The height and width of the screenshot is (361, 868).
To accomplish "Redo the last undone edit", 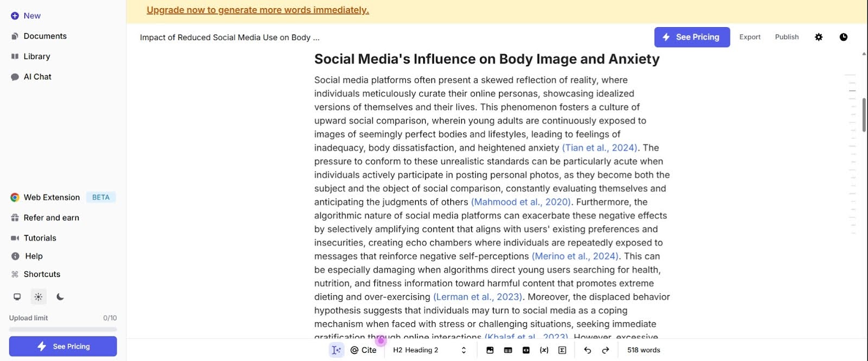I will [605, 350].
